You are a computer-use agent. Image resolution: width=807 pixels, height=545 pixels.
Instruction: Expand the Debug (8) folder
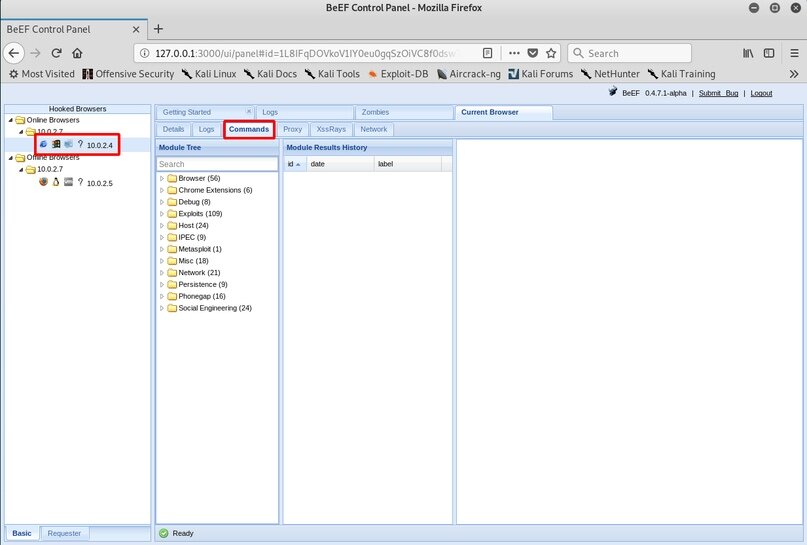[x=162, y=202]
